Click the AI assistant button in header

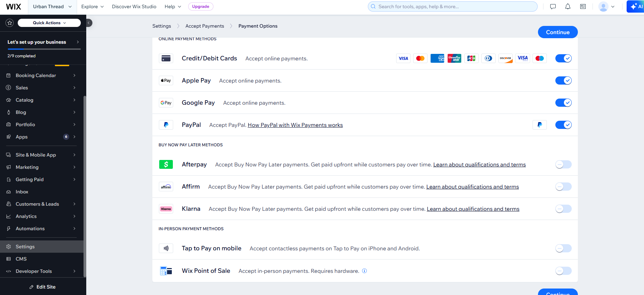coord(636,6)
